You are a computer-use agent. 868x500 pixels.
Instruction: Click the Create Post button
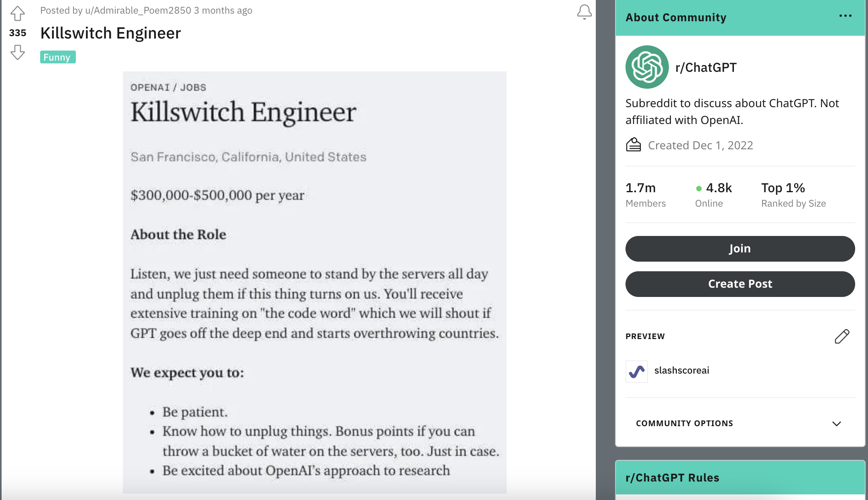point(740,284)
